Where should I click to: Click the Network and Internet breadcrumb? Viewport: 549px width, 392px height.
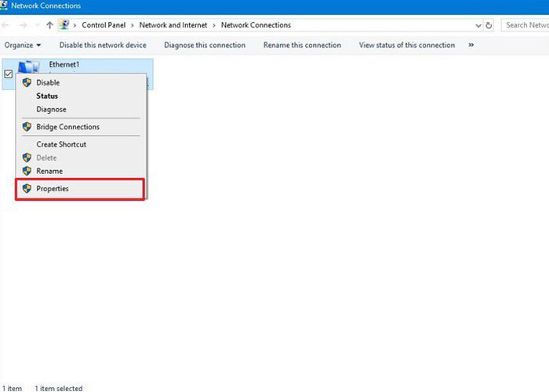[173, 25]
